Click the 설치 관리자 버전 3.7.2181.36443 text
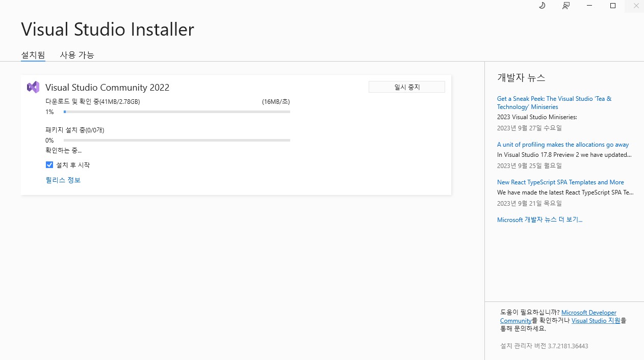Screen dimensions: 644x360 pyautogui.click(x=544, y=346)
